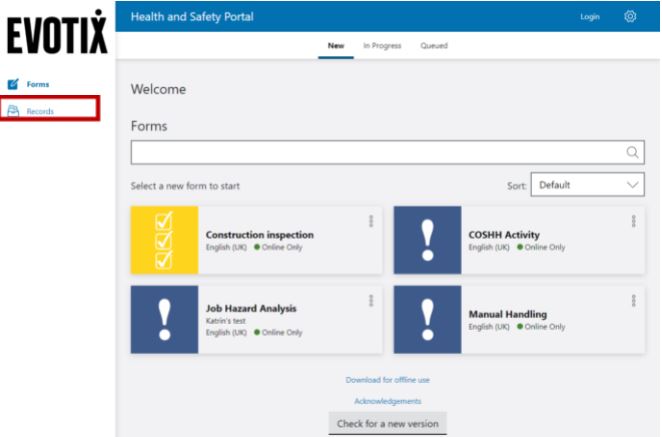Open the Download for offline use link
Image resolution: width=662 pixels, height=437 pixels.
388,380
